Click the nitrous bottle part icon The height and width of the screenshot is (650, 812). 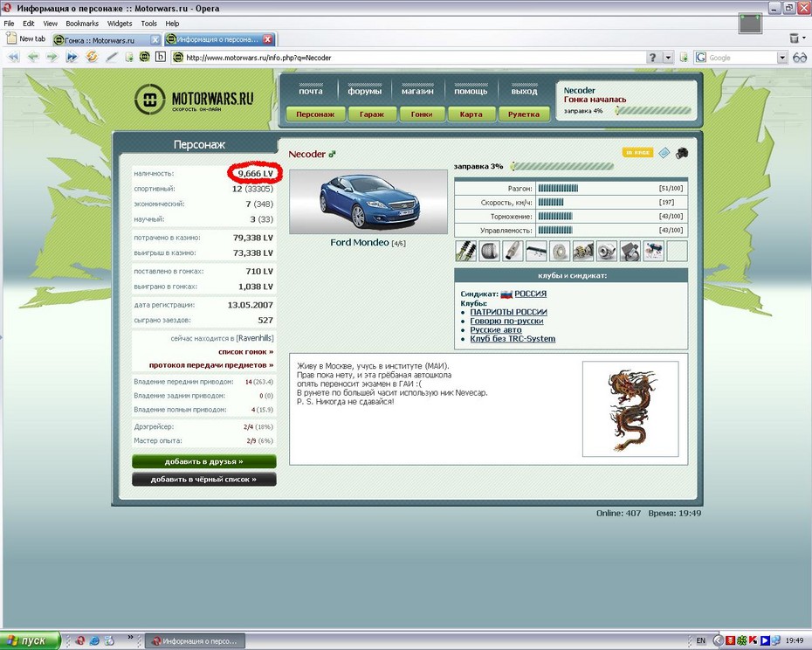click(654, 251)
